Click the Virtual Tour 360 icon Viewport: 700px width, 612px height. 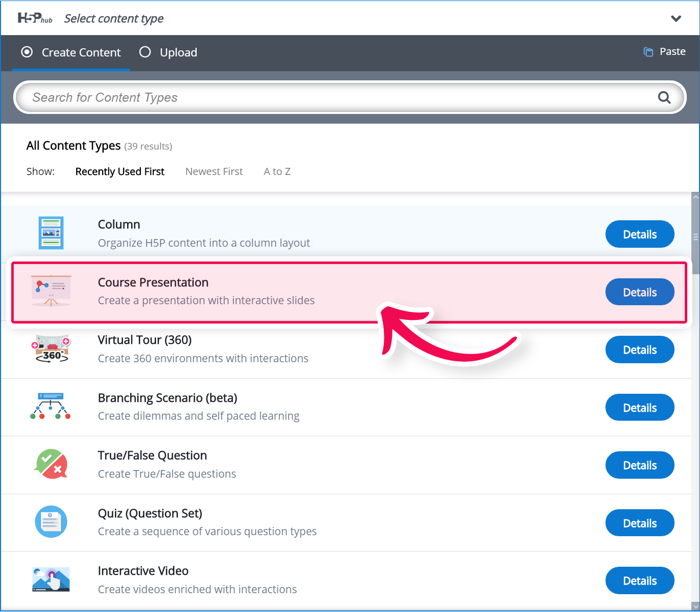coord(51,349)
